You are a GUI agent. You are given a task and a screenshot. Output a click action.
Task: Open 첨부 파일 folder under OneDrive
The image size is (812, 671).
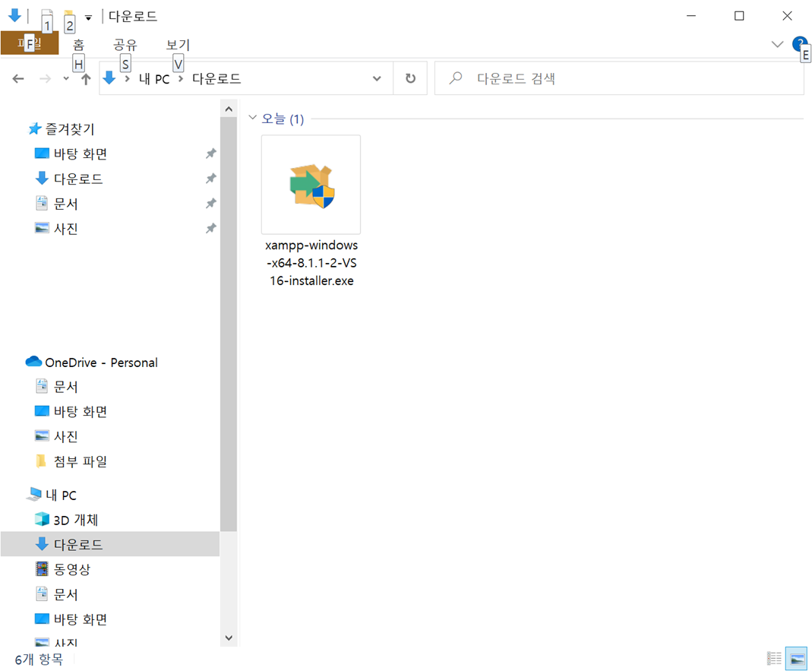tap(81, 461)
